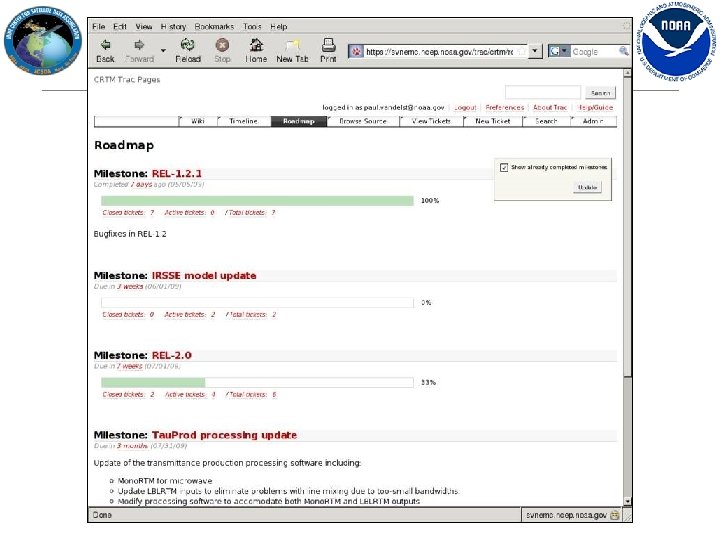720x540 pixels.
Task: Click Total tickets: 7 under REL-1.2.1
Action: (x=250, y=213)
